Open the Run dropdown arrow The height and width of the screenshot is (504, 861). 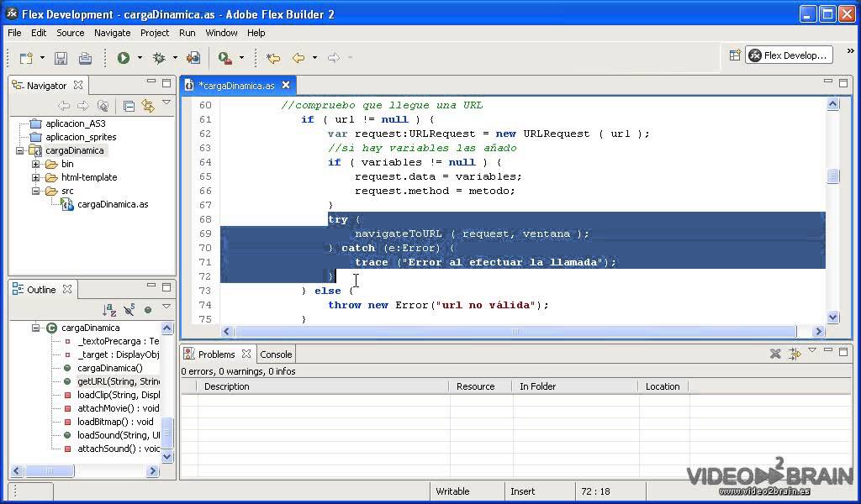click(x=140, y=58)
